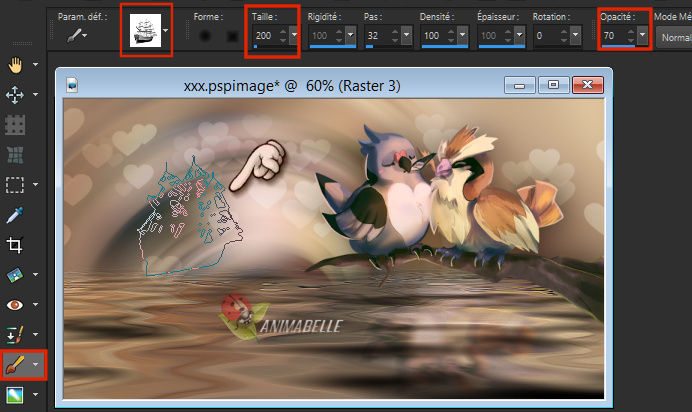Image resolution: width=692 pixels, height=412 pixels.
Task: Adjust the Rotation spinner arrows
Action: 564,35
